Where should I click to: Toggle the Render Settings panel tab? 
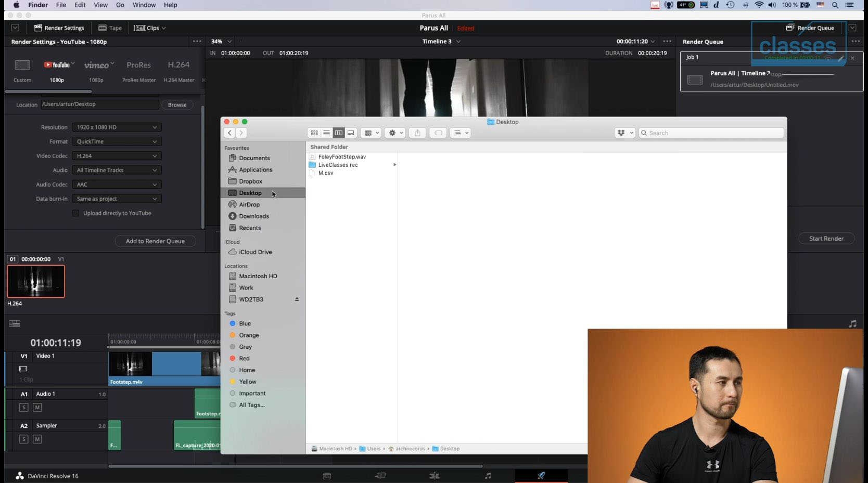tap(59, 28)
